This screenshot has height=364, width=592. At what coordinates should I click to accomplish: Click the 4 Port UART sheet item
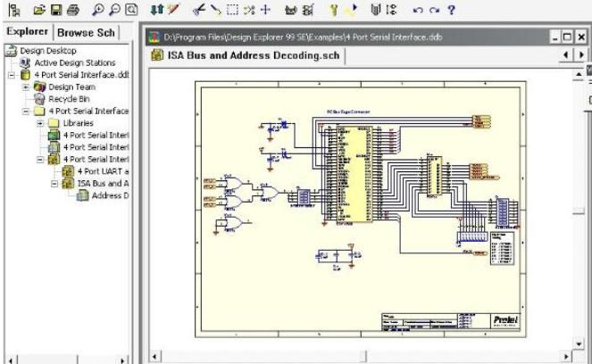103,170
